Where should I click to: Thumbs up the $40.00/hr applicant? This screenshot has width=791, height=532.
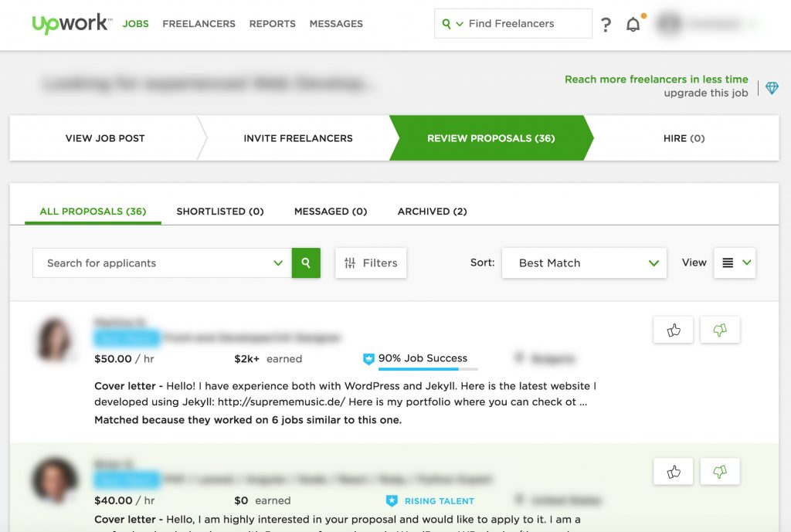tap(674, 472)
